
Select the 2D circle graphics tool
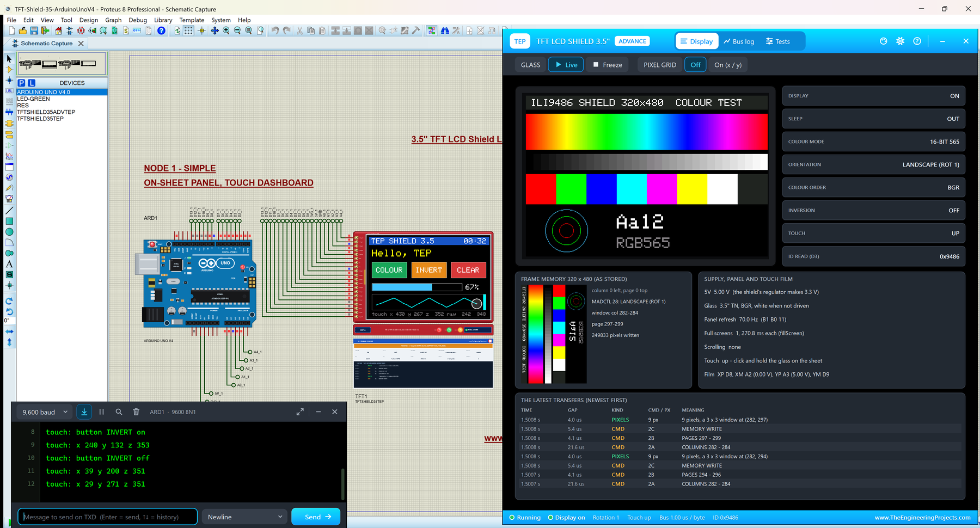point(9,232)
